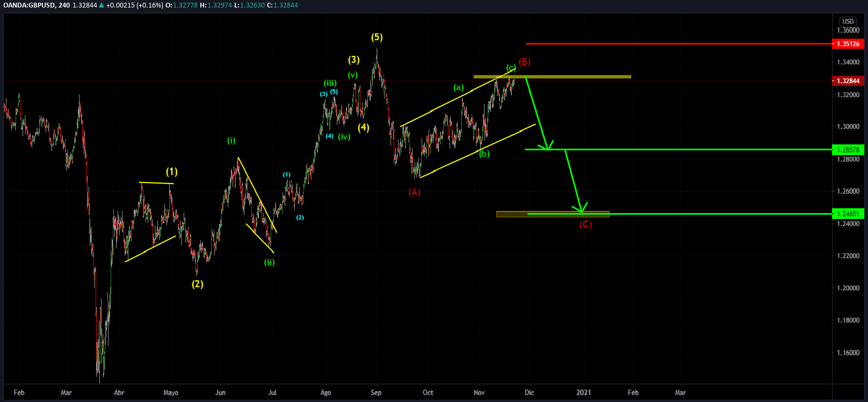
Task: Select the green 1.24601 price label
Action: tap(849, 214)
